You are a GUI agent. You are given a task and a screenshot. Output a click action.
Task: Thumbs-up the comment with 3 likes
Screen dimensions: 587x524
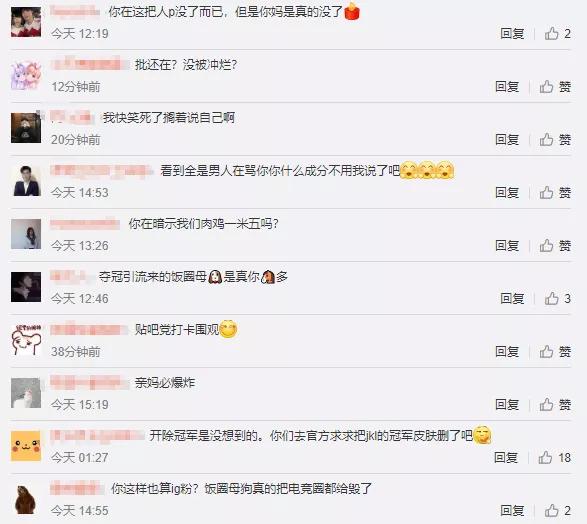pyautogui.click(x=557, y=299)
